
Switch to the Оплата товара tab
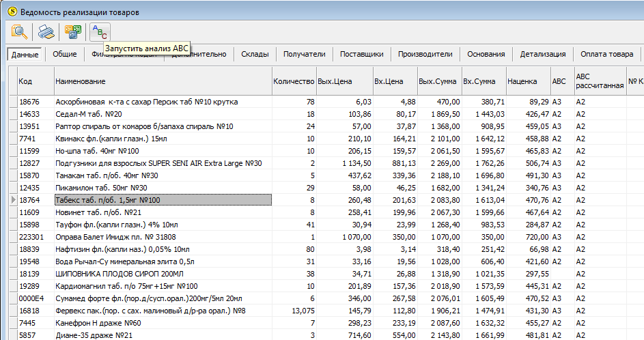pos(606,54)
